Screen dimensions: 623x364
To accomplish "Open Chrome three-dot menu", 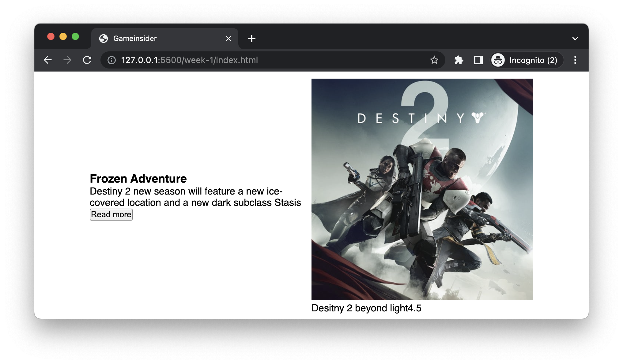I will pos(575,60).
